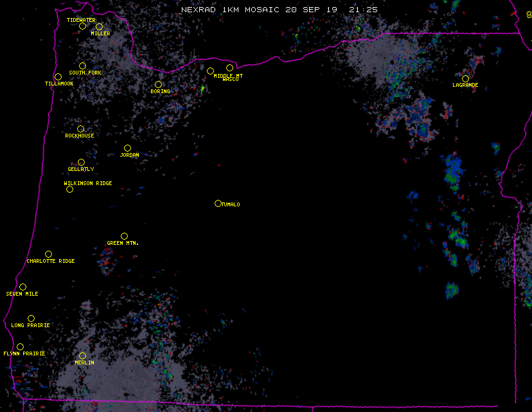Viewport: 532px width, 412px height.
Task: Click the Gellatly station circle marker
Action: [81, 163]
